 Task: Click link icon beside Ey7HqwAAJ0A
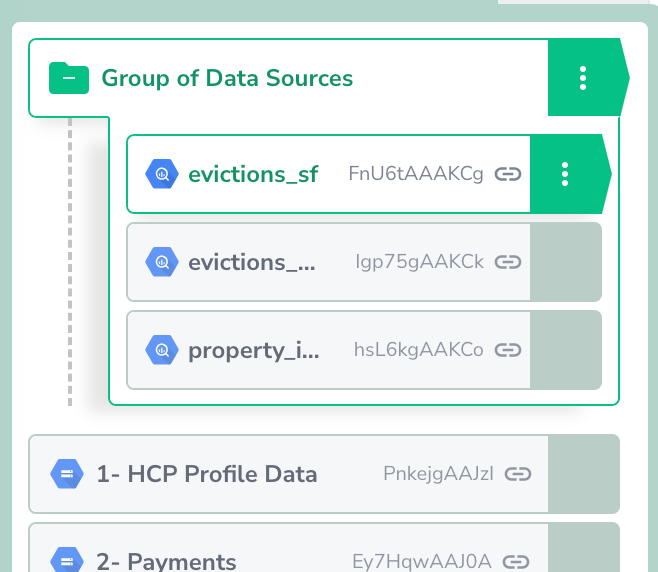(517, 561)
